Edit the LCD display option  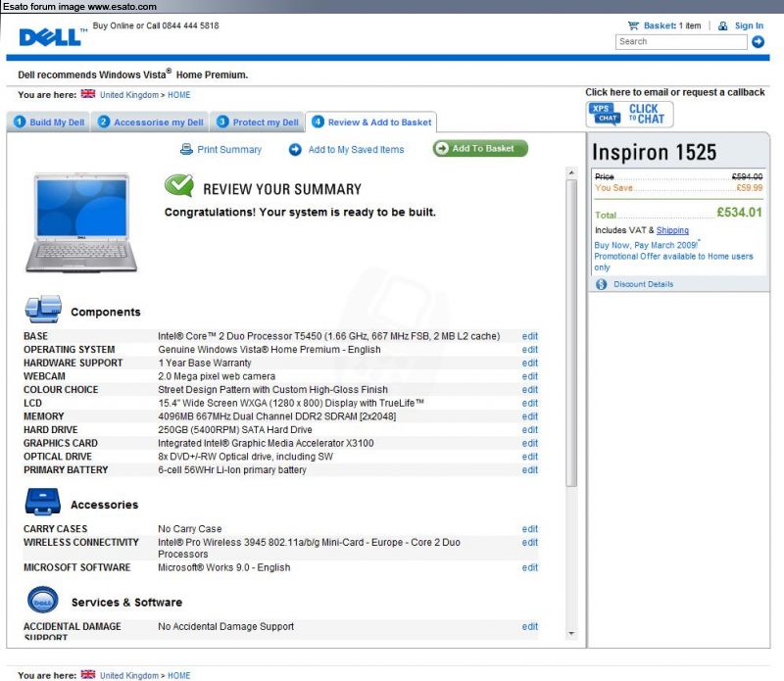coord(530,403)
